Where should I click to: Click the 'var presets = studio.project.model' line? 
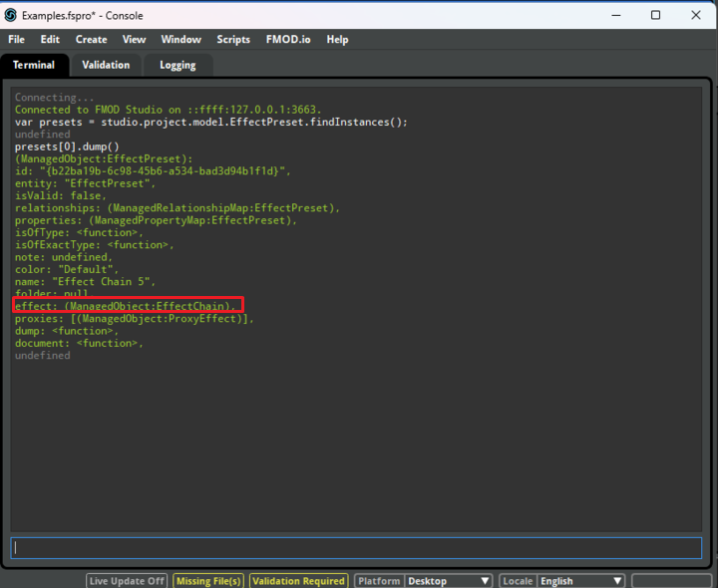click(211, 123)
